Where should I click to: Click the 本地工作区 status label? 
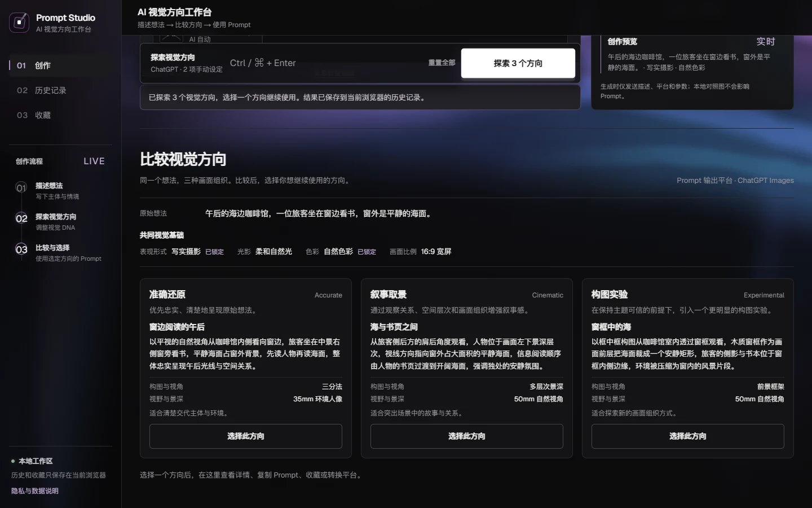(x=36, y=461)
